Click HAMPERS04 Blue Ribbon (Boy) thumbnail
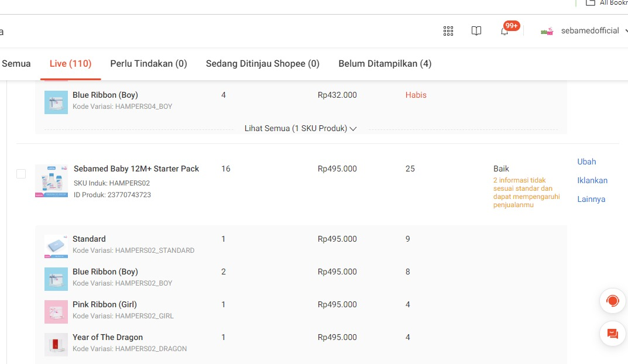This screenshot has width=628, height=364. (56, 102)
